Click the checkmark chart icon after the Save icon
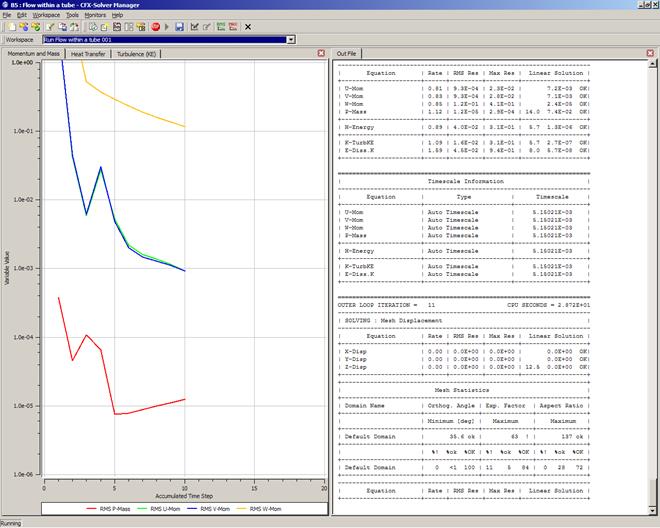The height and width of the screenshot is (528, 660). pos(195,27)
